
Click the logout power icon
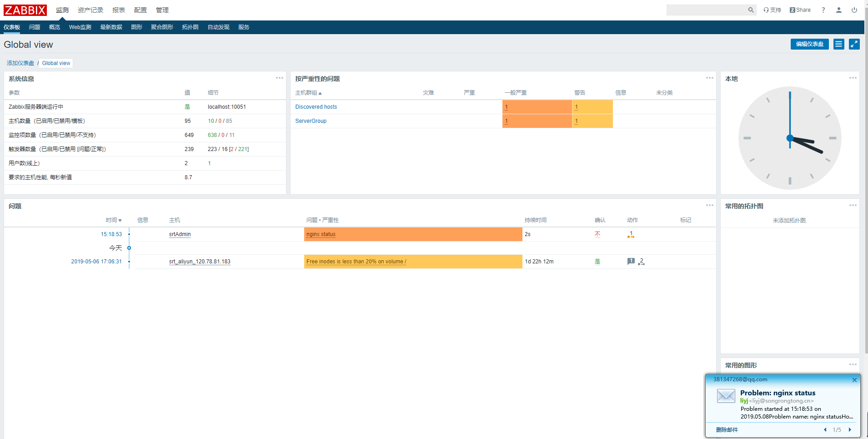pyautogui.click(x=854, y=10)
